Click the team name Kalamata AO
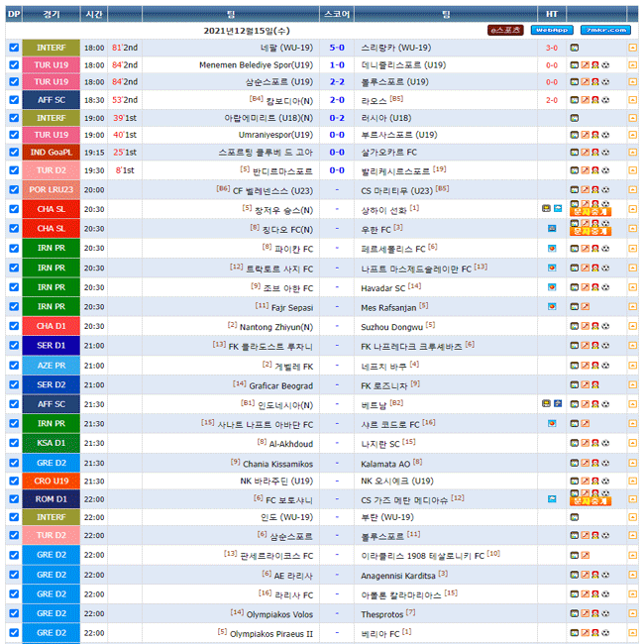The width and height of the screenshot is (644, 644). pyautogui.click(x=385, y=464)
